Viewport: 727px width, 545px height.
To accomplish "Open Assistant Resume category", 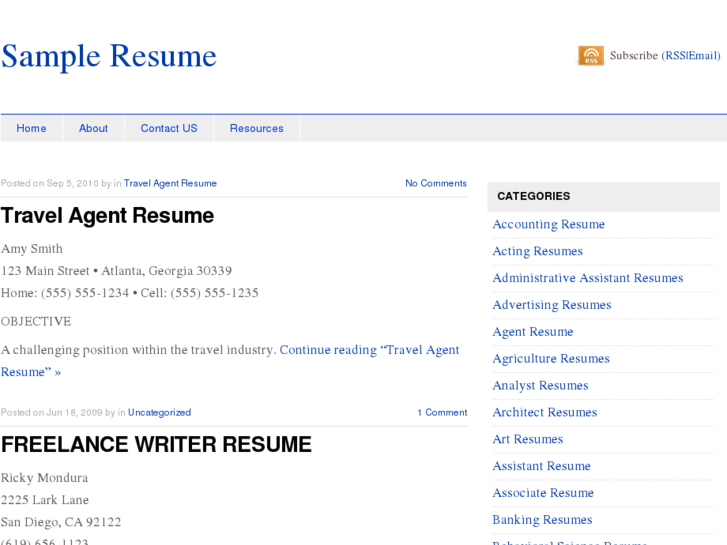I will coord(542,466).
